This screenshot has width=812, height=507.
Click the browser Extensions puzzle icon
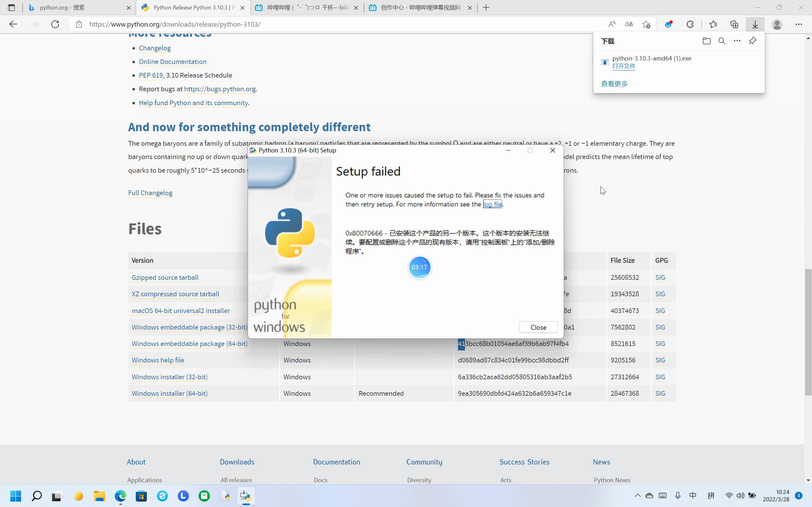tap(690, 24)
